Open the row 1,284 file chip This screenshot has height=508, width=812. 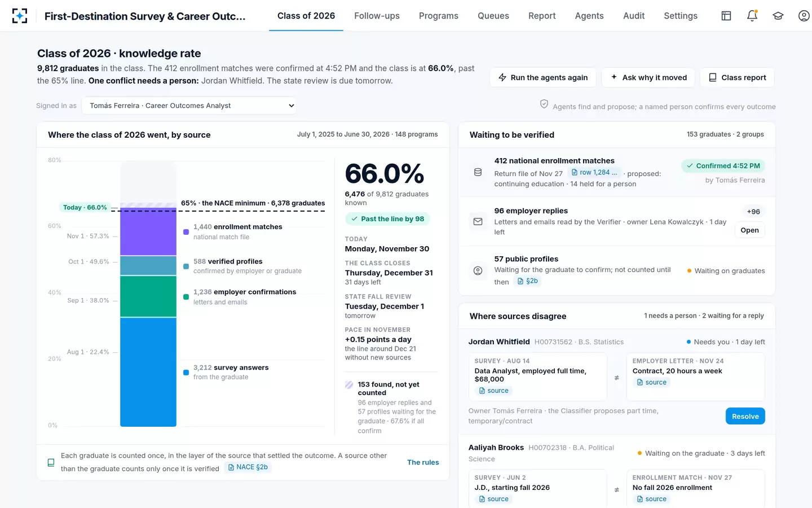594,173
